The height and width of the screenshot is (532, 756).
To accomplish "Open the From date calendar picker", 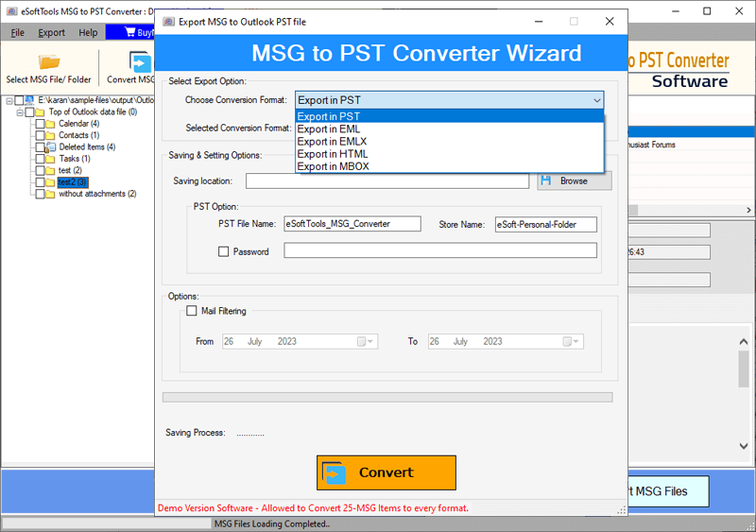I will click(366, 341).
